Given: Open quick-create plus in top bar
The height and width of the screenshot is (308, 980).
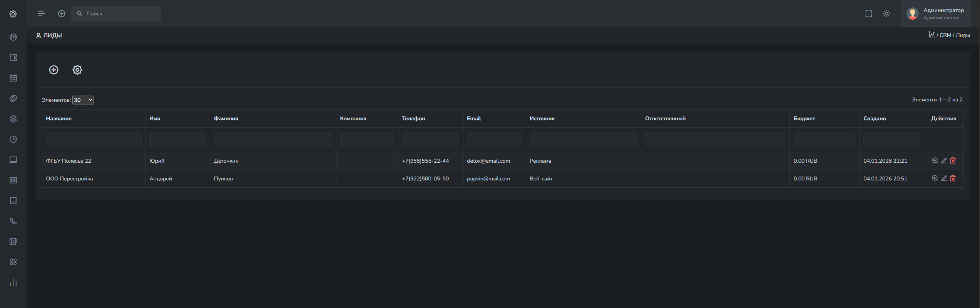Looking at the screenshot, I should pos(62,14).
